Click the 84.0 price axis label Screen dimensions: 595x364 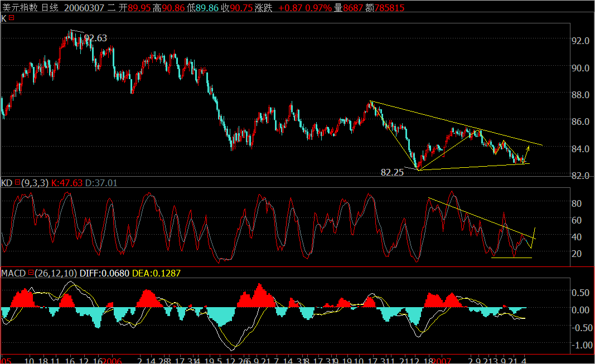[x=581, y=149]
